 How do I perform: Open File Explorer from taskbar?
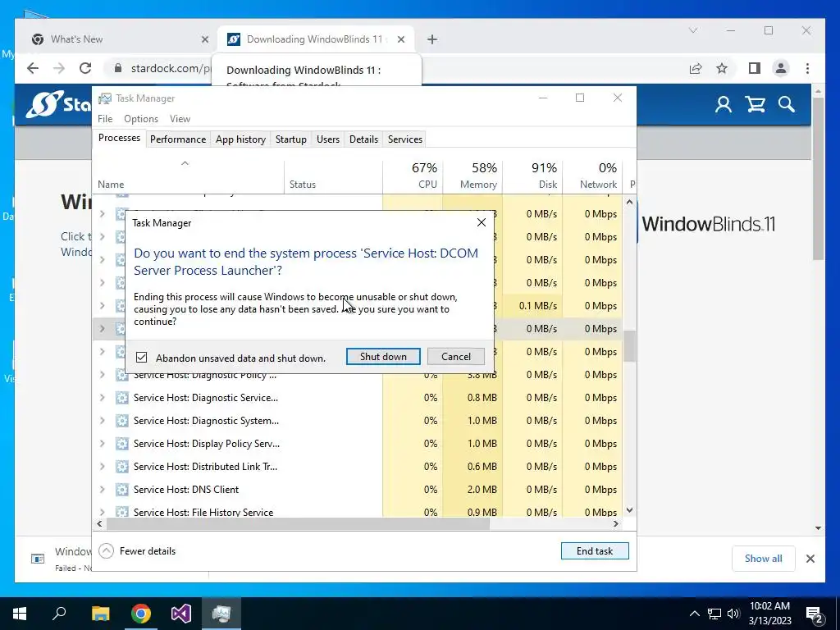[x=100, y=614]
